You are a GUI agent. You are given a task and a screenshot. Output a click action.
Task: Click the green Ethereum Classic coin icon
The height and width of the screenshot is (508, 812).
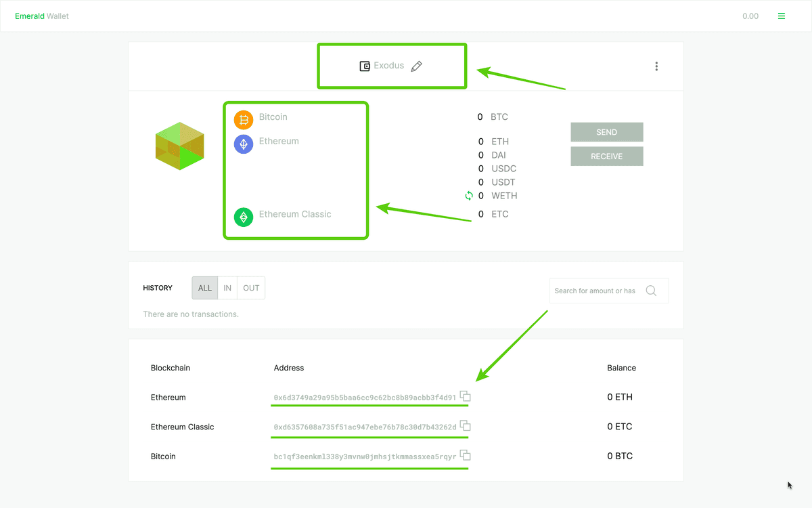pyautogui.click(x=243, y=217)
